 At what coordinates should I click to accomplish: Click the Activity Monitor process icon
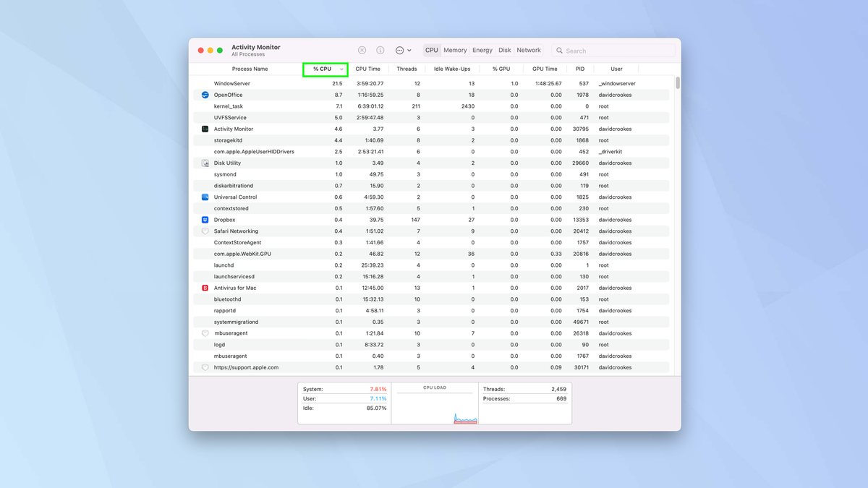click(x=205, y=129)
